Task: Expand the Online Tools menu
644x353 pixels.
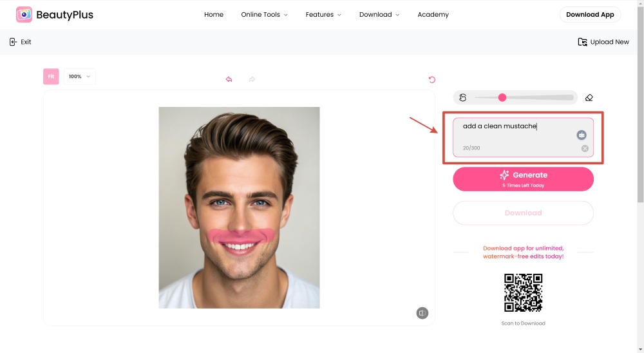Action: [264, 14]
